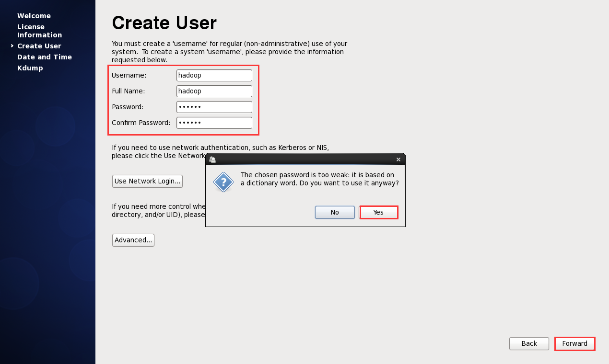The width and height of the screenshot is (609, 364).
Task: Click the 'Full Name:' label
Action: (x=129, y=91)
